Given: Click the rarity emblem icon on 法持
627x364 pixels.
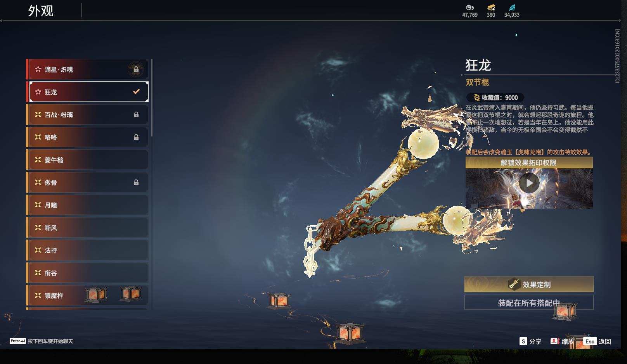Looking at the screenshot, I should tap(38, 250).
